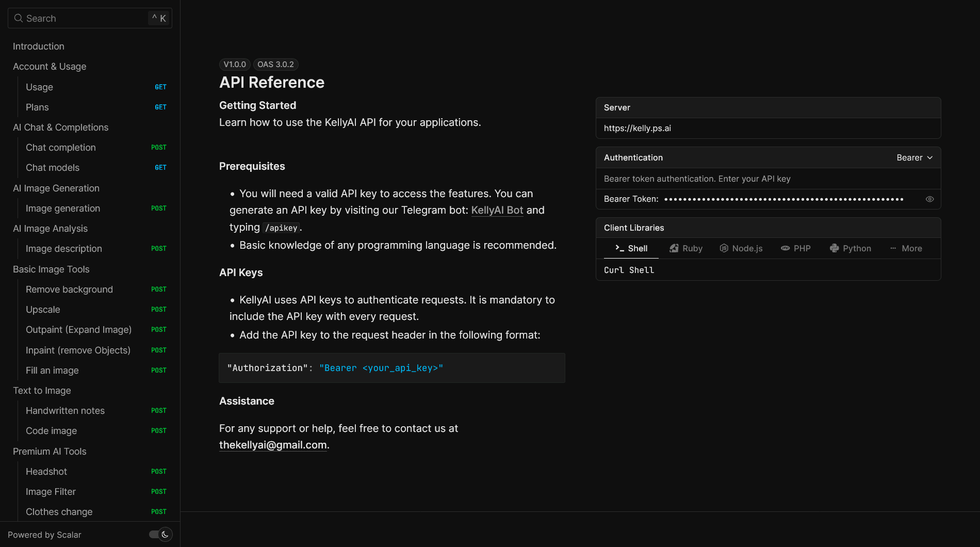The image size is (980, 547).
Task: Toggle dark mode switch
Action: [x=160, y=535]
